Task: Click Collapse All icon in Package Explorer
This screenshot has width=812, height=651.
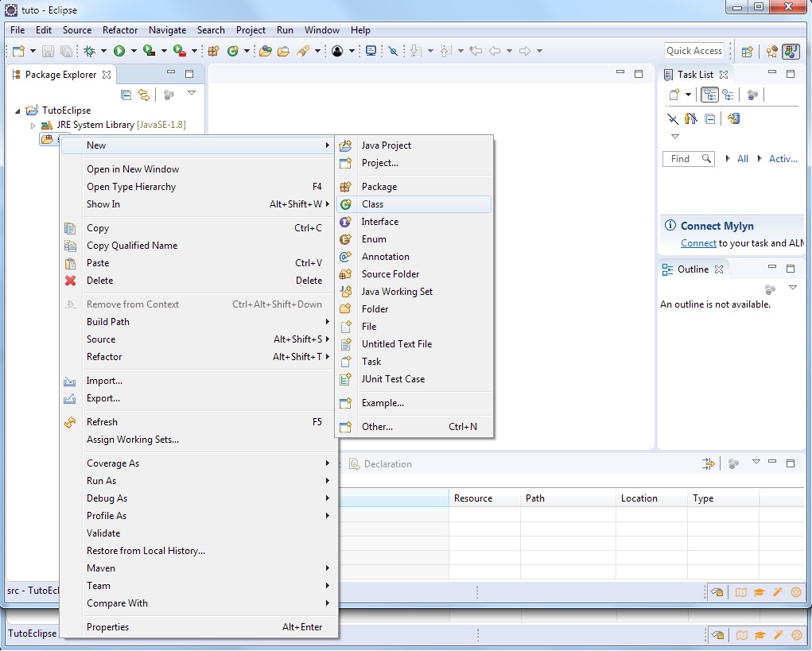Action: tap(126, 95)
